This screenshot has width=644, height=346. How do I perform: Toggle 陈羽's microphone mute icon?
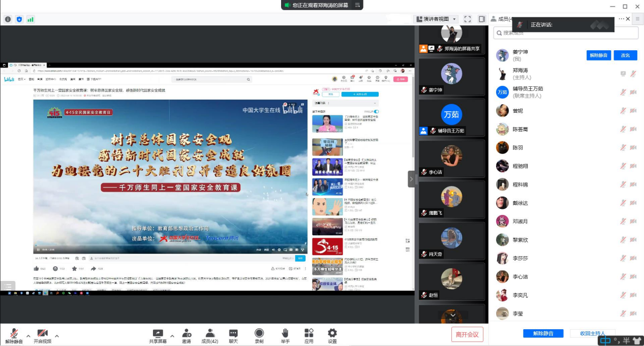(623, 147)
